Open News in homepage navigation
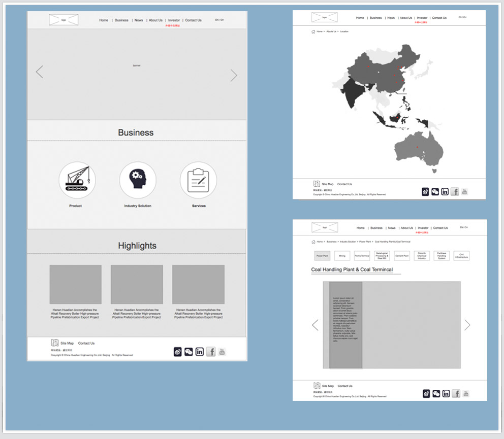 [139, 20]
